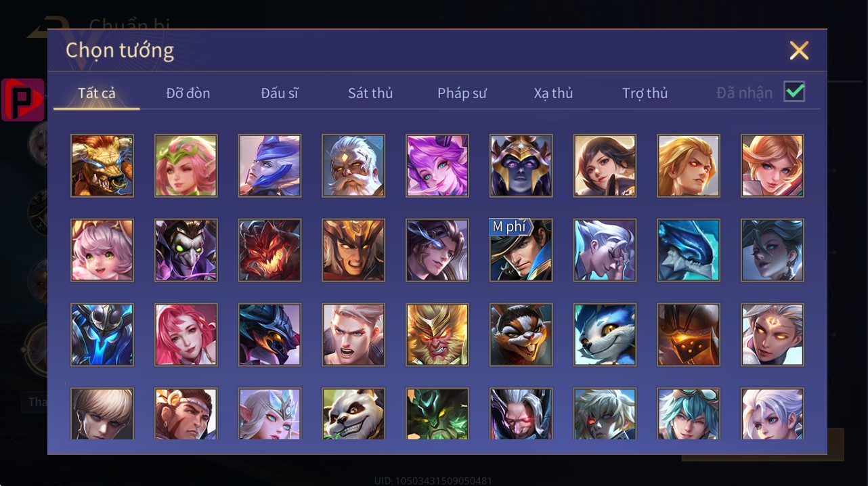Pick the blue wolf hero portrait
This screenshot has height=486, width=868.
(x=605, y=334)
